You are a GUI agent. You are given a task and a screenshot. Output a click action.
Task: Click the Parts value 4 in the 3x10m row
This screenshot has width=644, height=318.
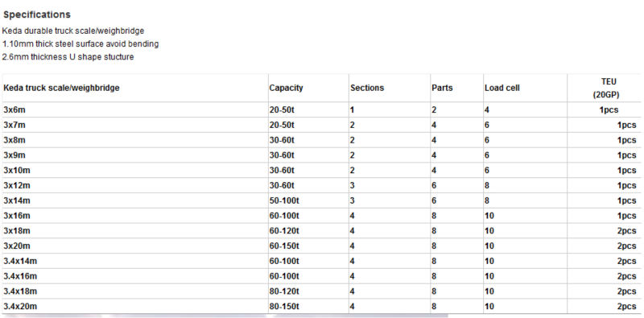click(x=434, y=170)
